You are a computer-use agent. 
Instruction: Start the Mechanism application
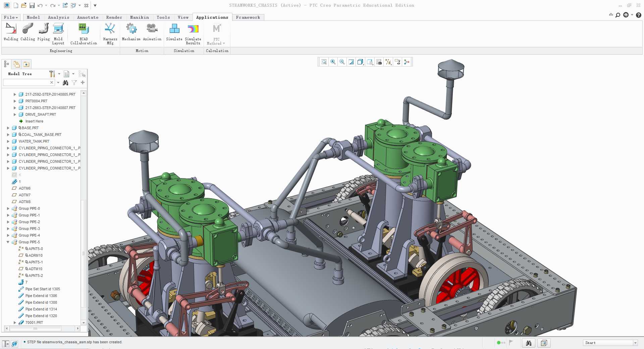pos(131,32)
